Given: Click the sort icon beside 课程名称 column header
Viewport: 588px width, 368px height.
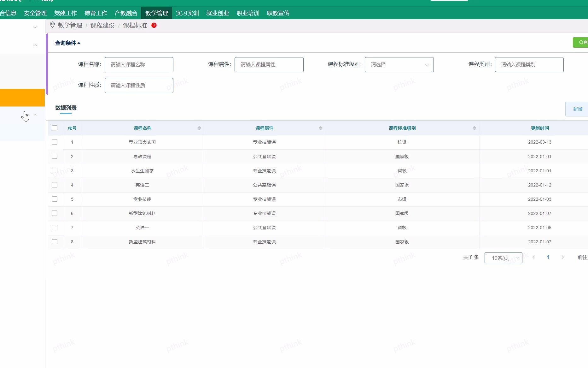Looking at the screenshot, I should pos(199,128).
